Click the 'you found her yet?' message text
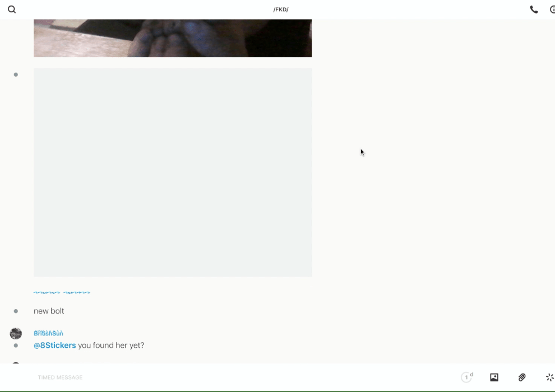The height and width of the screenshot is (392, 555). point(111,346)
